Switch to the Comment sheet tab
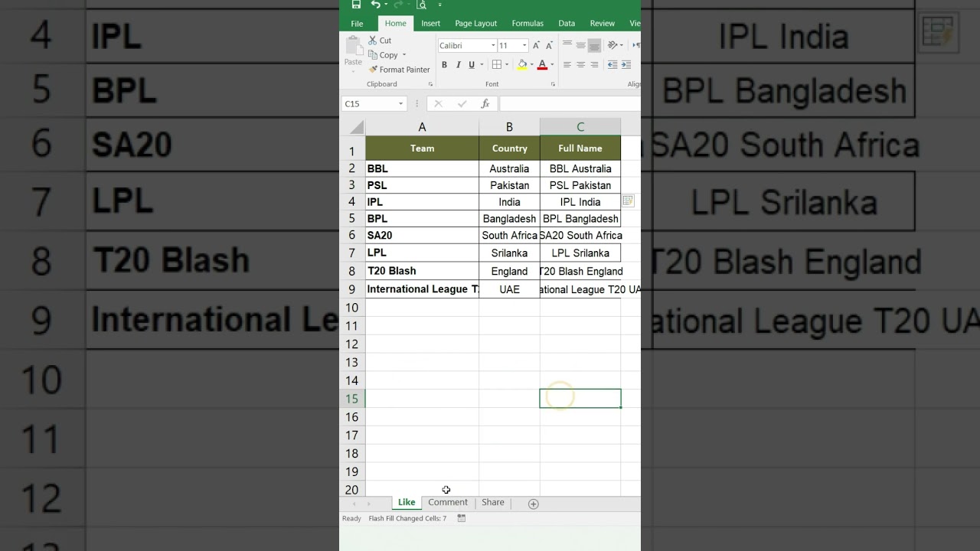Image resolution: width=980 pixels, height=551 pixels. tap(448, 503)
